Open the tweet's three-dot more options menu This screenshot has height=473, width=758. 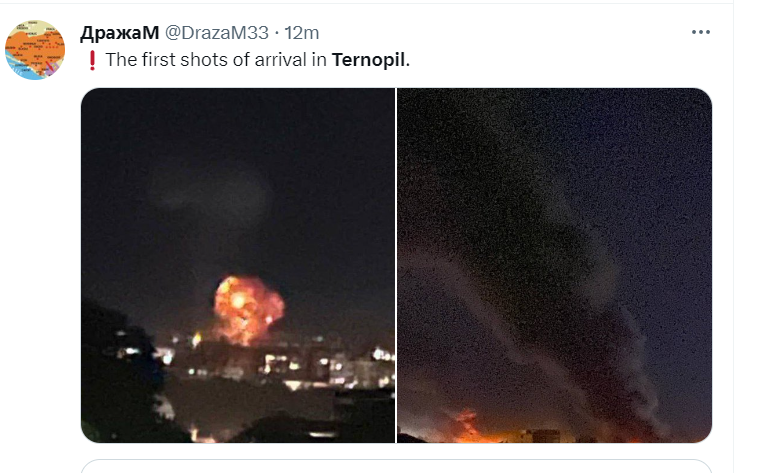(700, 32)
